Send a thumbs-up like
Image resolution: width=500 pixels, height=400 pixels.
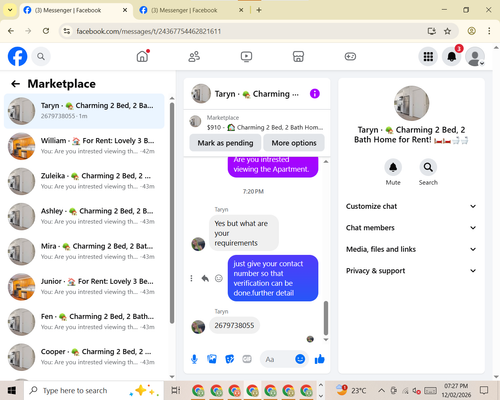[319, 359]
